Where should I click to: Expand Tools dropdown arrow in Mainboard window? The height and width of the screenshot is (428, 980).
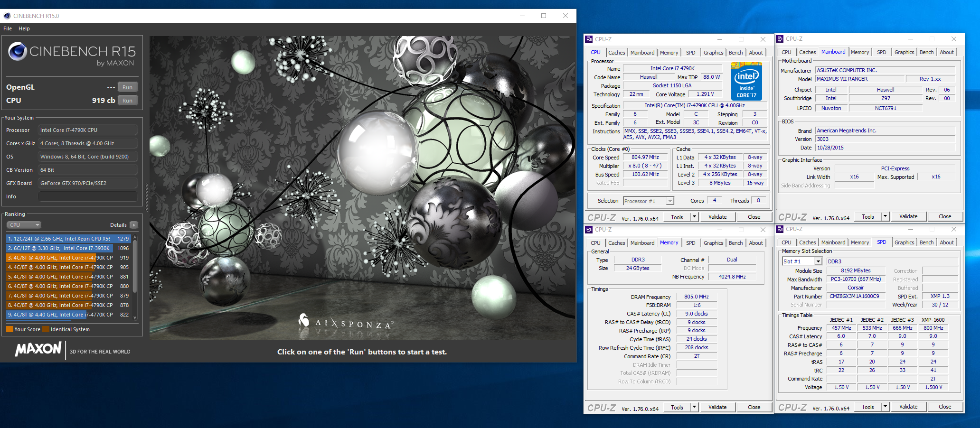[x=885, y=216]
